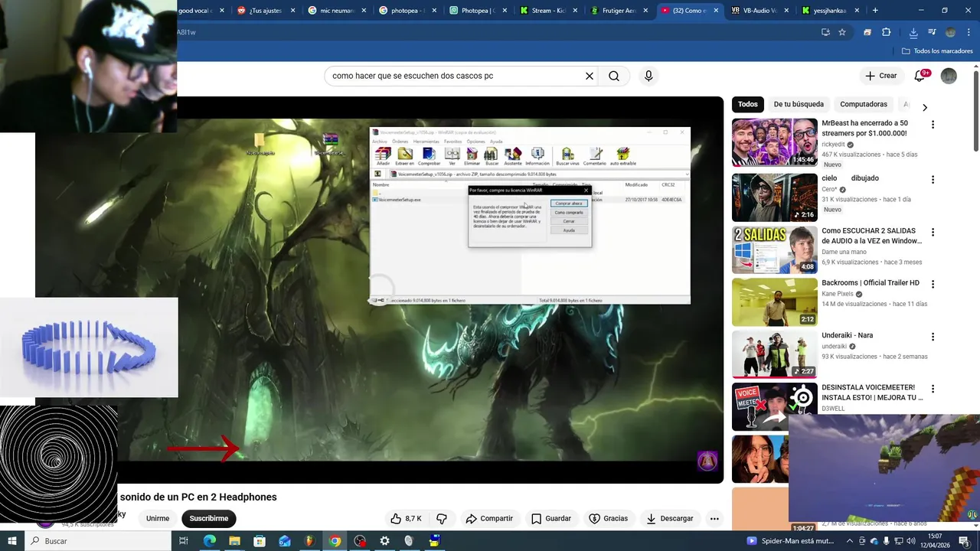Screen dimensions: 980x551
Task: Click the Compartir button
Action: tap(489, 518)
